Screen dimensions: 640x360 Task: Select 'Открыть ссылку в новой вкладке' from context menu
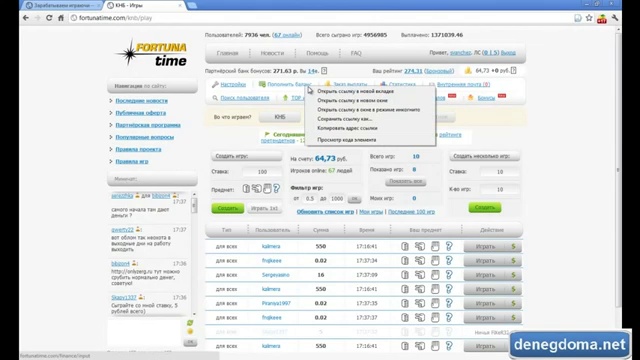pos(355,91)
